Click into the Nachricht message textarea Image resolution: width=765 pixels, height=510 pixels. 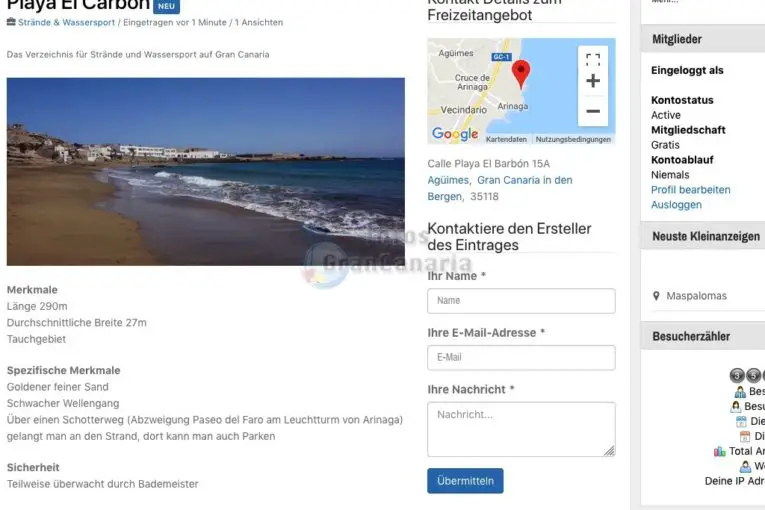(x=521, y=429)
